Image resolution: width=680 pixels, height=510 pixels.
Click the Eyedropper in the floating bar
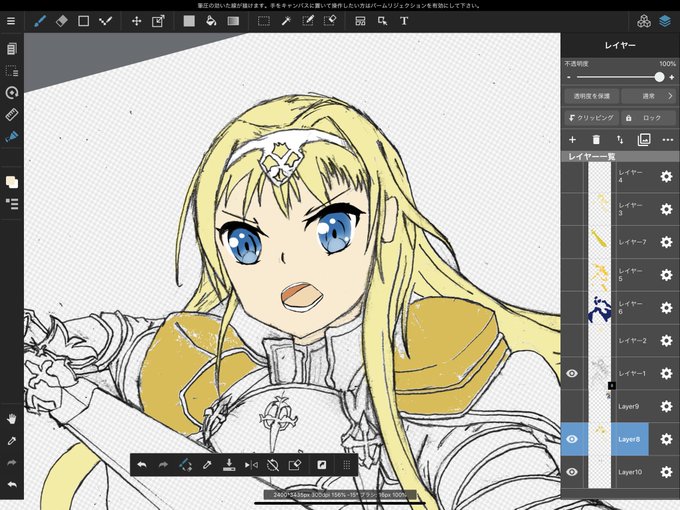pyautogui.click(x=207, y=465)
